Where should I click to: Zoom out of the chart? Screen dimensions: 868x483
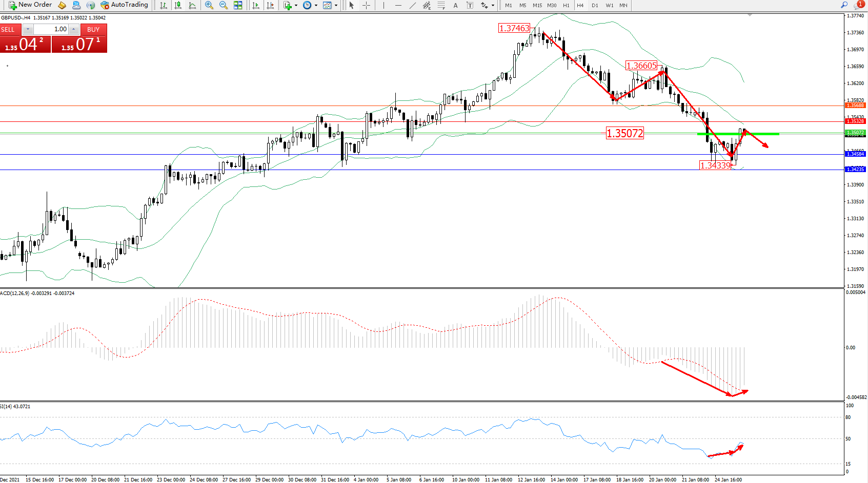tap(224, 5)
